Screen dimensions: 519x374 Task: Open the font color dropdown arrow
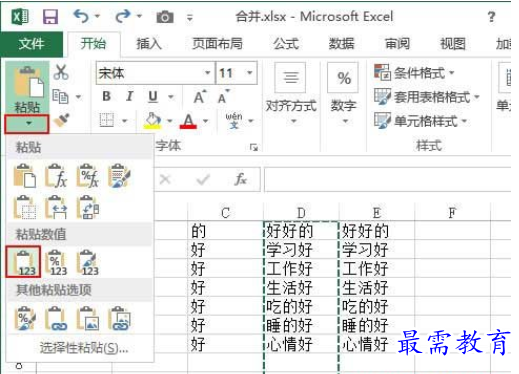click(205, 121)
